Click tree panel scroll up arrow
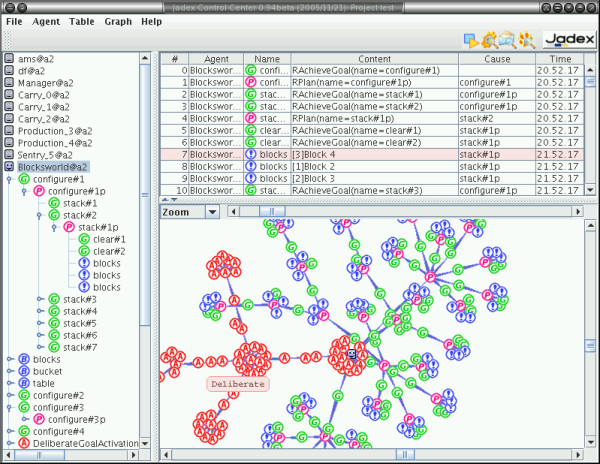This screenshot has height=464, width=600. (145, 58)
